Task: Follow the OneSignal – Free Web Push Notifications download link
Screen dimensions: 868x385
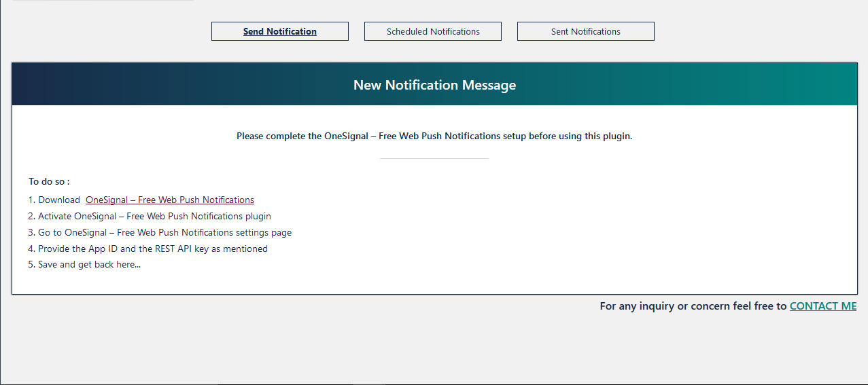Action: (170, 200)
